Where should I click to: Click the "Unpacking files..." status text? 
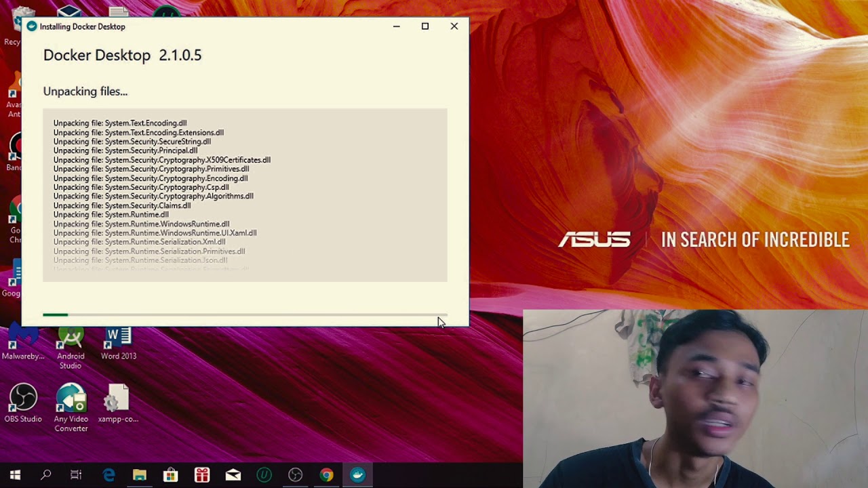point(85,91)
